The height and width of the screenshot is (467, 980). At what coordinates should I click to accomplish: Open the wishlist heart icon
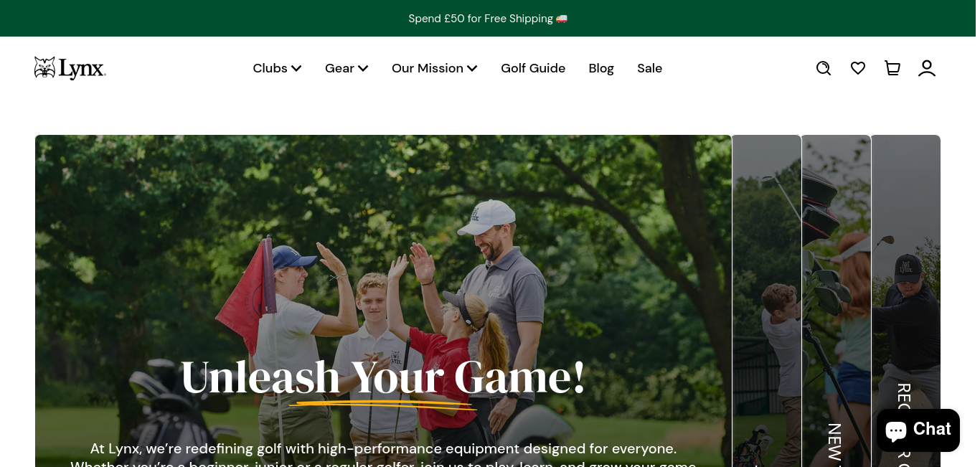tap(858, 68)
